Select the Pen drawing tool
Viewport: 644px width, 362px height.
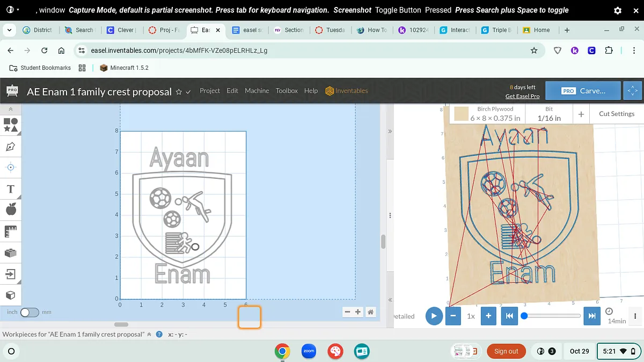[11, 147]
